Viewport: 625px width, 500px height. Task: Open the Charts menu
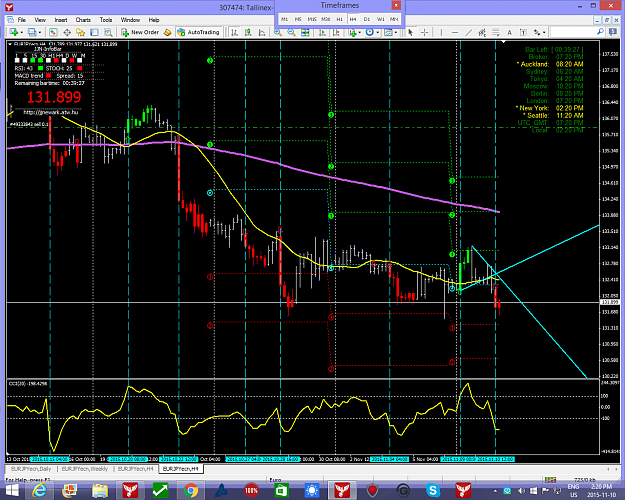pos(83,20)
